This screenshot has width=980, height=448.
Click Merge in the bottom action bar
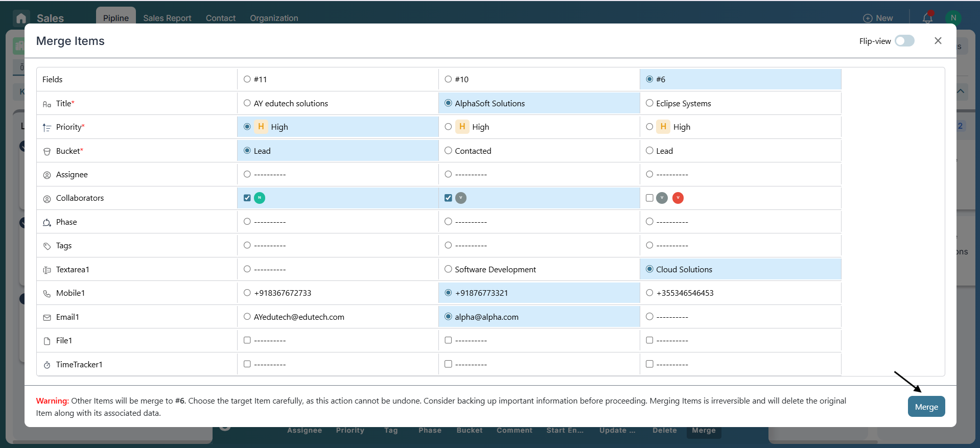click(x=704, y=431)
